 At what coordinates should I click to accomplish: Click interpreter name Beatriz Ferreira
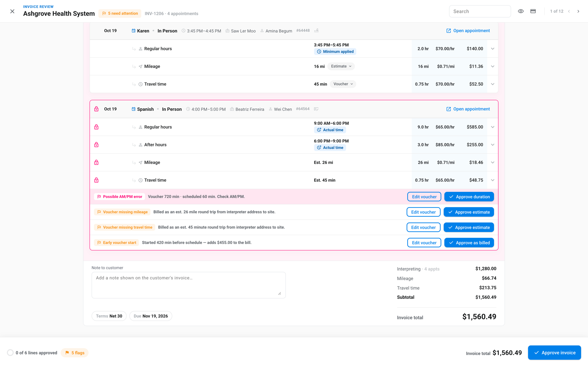coord(249,109)
